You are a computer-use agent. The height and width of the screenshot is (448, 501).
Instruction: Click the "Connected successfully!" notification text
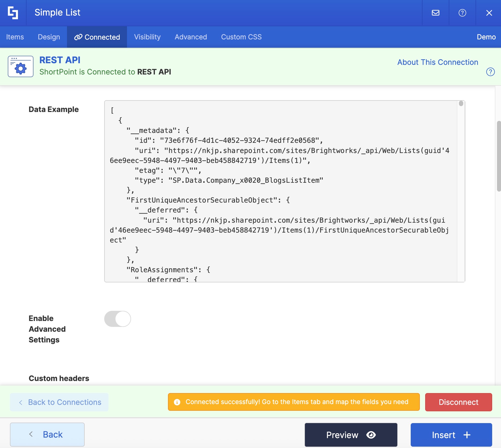pyautogui.click(x=297, y=402)
